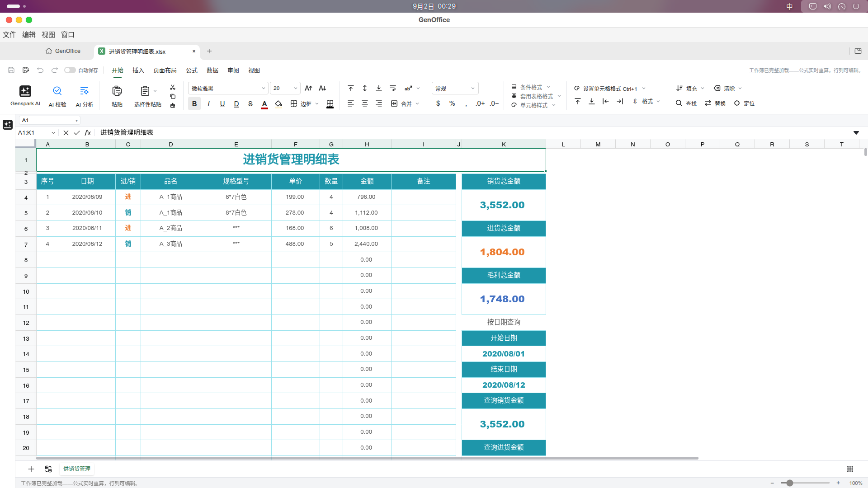Click the save disk icon
Viewport: 868px width, 488px height.
tap(11, 70)
